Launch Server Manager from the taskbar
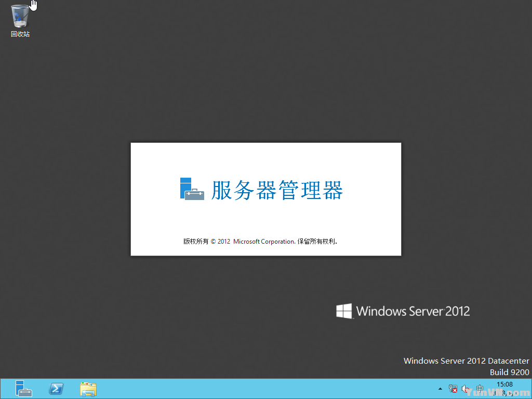Image resolution: width=532 pixels, height=399 pixels. click(23, 389)
